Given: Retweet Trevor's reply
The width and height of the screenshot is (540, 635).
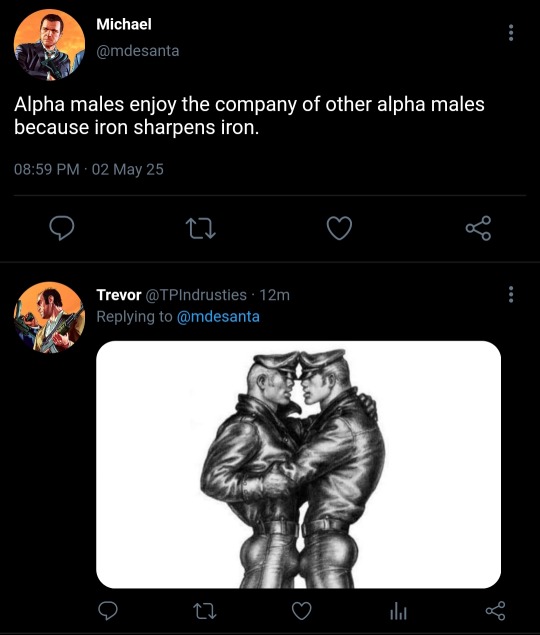Looking at the screenshot, I should click(205, 611).
